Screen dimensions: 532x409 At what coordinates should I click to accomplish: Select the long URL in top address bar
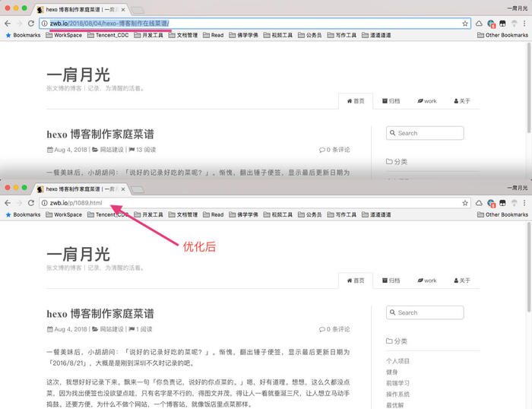[x=109, y=24]
